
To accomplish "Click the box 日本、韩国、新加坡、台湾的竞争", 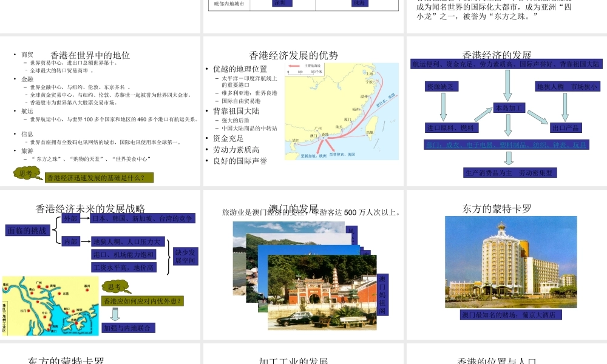I will coord(143,218).
